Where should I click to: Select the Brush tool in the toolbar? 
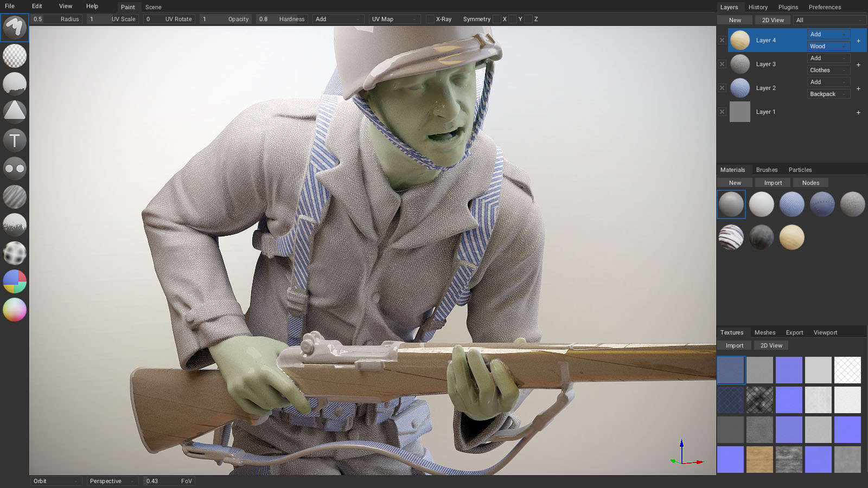15,27
